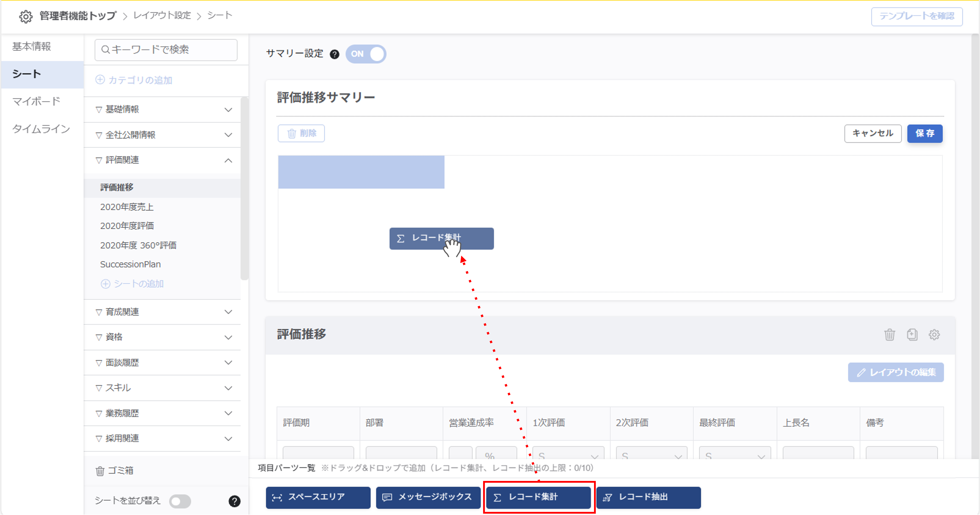Screen dimensions: 980x515
Task: Expand the スキル category
Action: point(228,388)
